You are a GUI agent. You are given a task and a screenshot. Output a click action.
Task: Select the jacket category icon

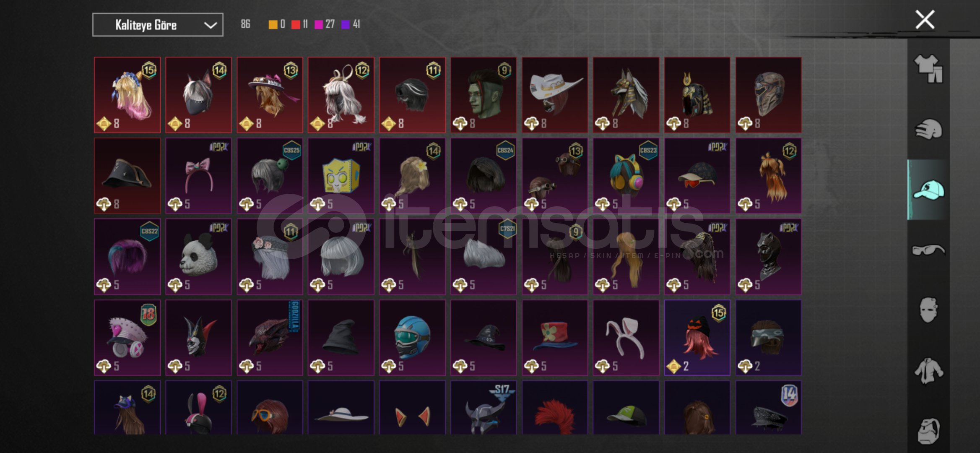click(x=928, y=370)
